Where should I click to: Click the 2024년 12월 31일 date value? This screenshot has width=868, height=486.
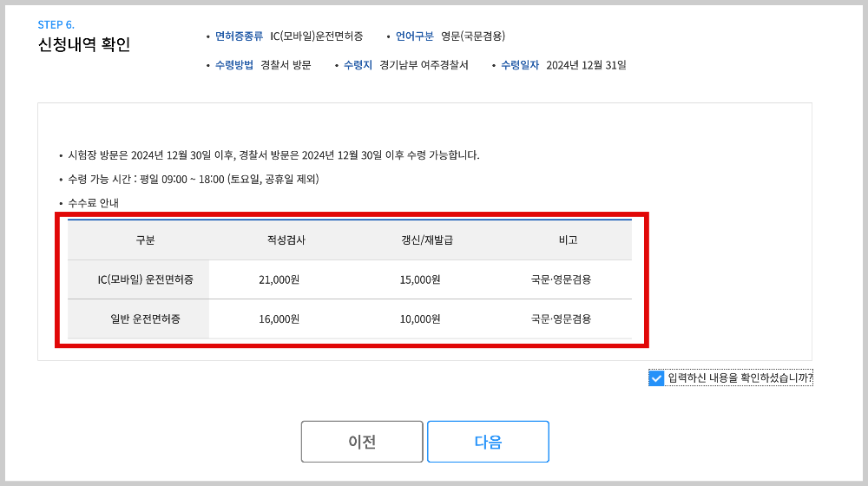click(x=586, y=65)
